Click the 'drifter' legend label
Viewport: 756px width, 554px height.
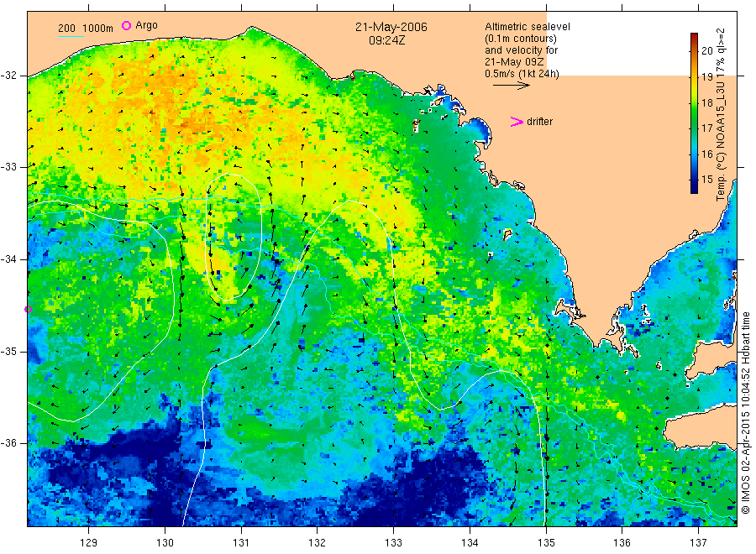pyautogui.click(x=539, y=122)
